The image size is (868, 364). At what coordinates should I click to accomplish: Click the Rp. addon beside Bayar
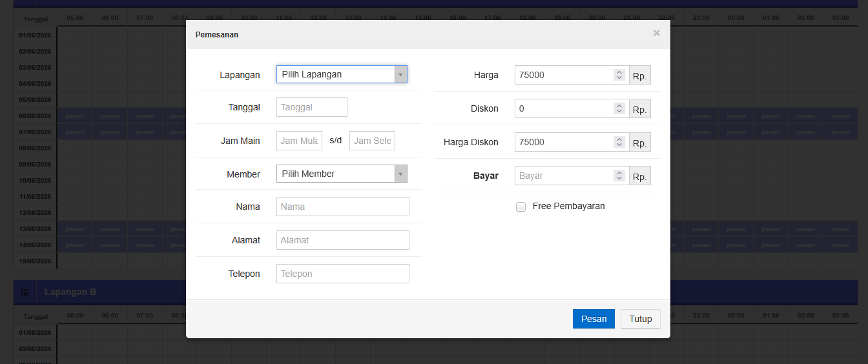pos(640,176)
